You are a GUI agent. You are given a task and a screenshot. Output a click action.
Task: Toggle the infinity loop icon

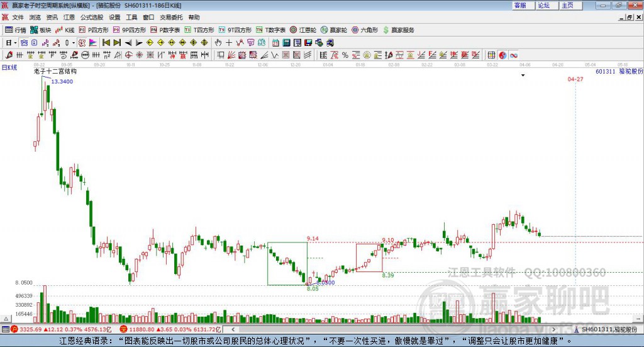coord(514,55)
